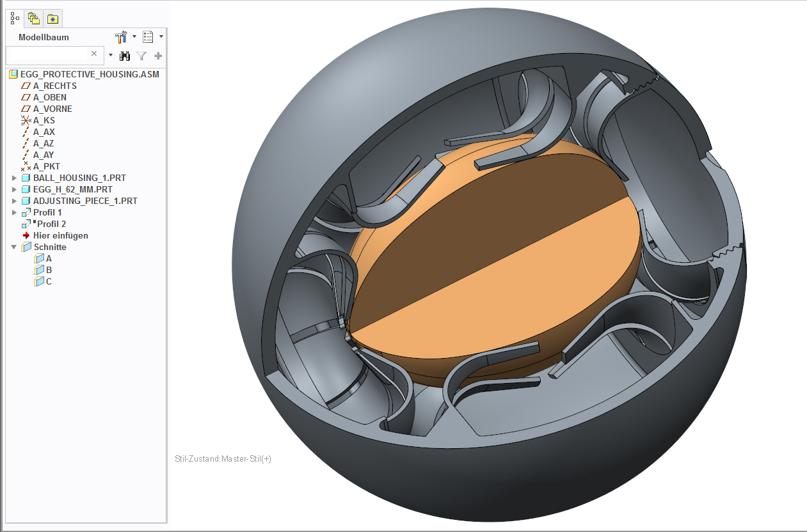Click the A_VORNE plane icon

point(26,109)
